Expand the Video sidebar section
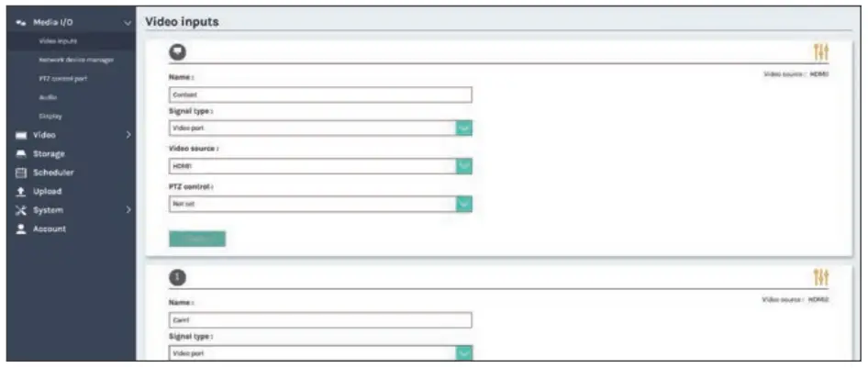 coord(128,135)
